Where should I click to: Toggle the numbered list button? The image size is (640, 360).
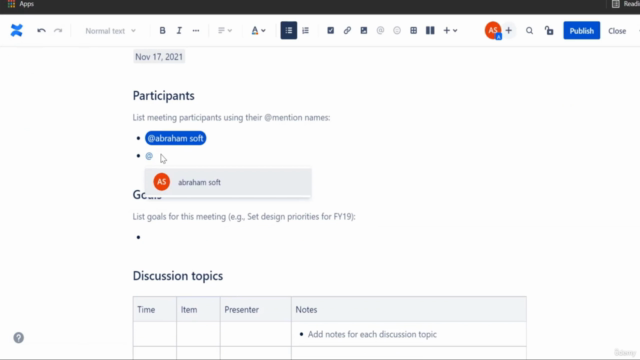(305, 31)
